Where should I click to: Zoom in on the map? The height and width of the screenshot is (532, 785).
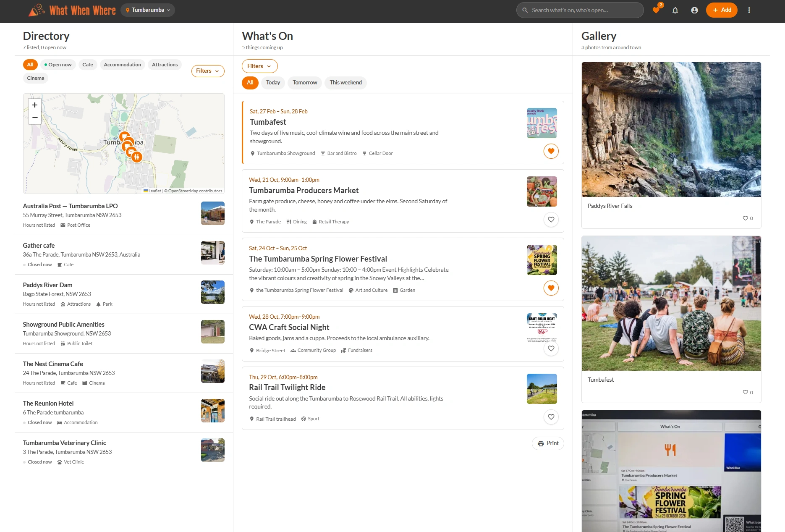point(35,105)
